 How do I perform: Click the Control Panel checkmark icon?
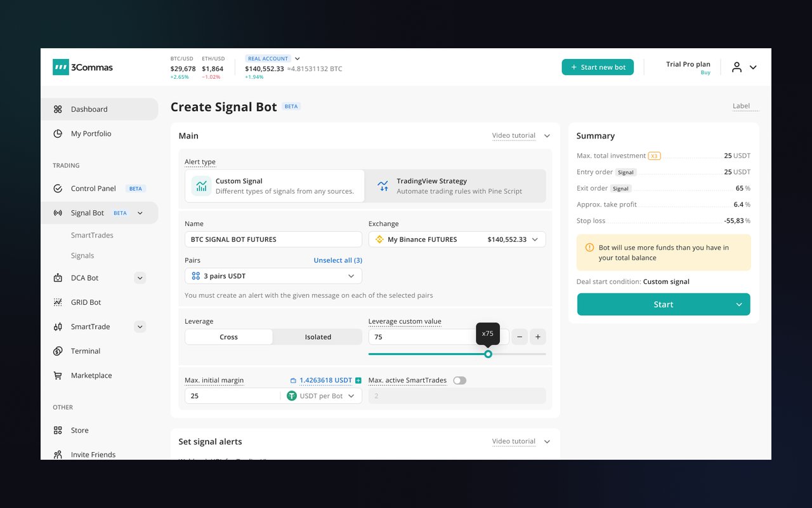coord(58,189)
